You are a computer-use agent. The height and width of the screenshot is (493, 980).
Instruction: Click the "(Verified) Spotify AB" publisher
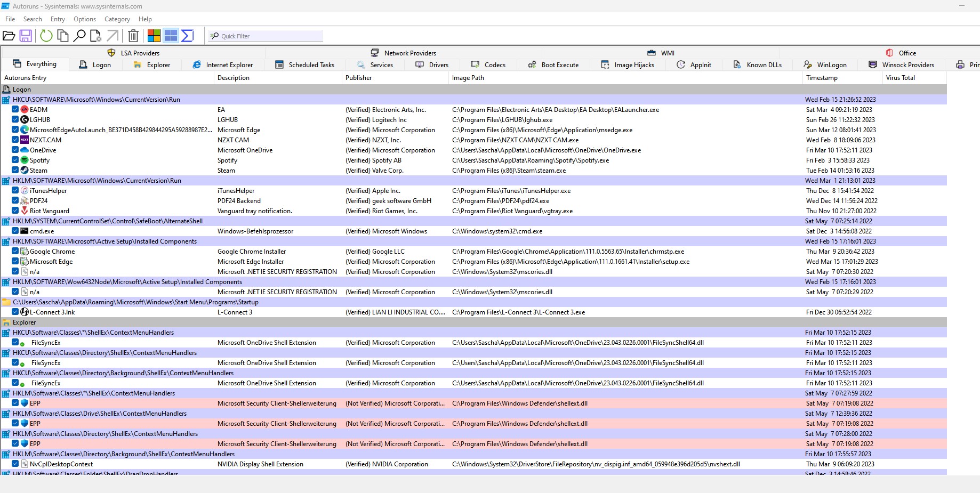(x=373, y=160)
